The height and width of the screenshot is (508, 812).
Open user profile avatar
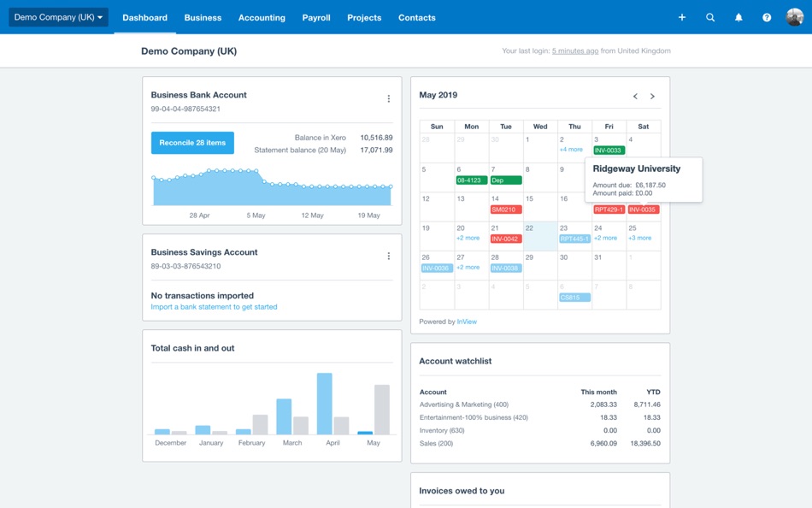tap(794, 17)
